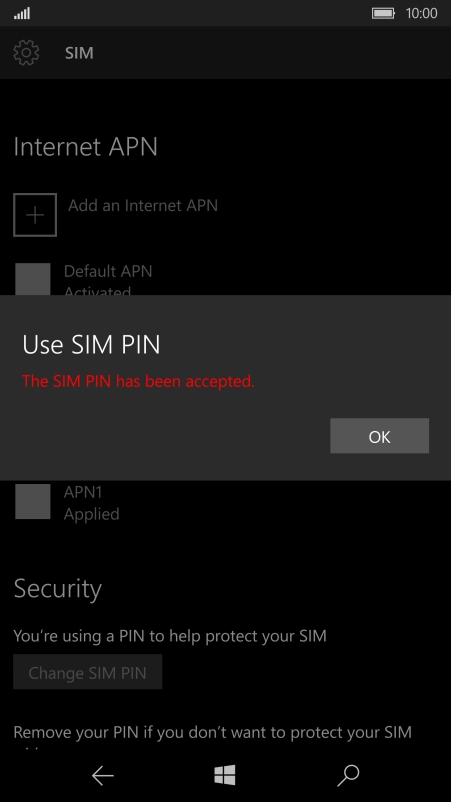Tap the Search magnifier icon
The width and height of the screenshot is (451, 802).
point(348,776)
